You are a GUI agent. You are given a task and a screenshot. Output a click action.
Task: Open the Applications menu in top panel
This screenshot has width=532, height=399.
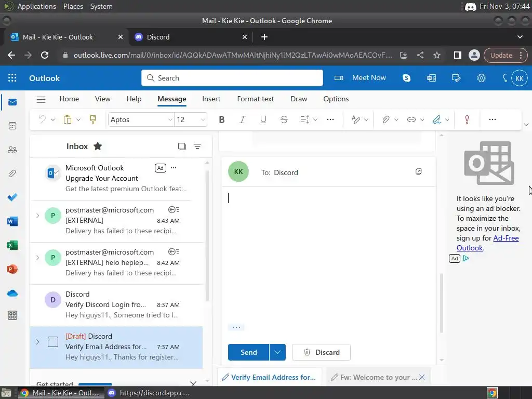(37, 6)
